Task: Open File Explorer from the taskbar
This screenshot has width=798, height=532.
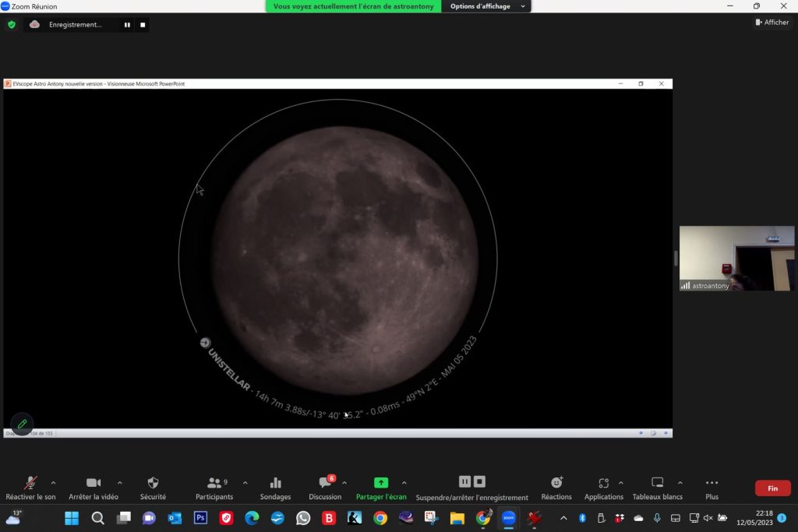Action: [x=457, y=518]
